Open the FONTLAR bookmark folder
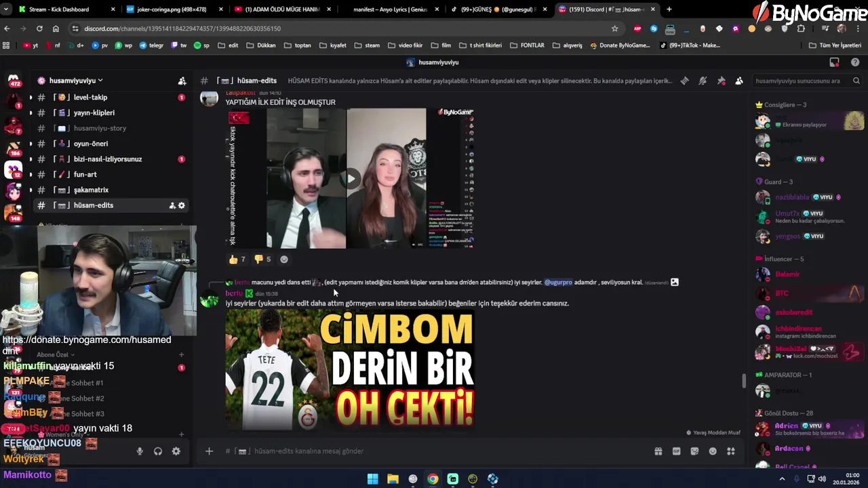This screenshot has height=488, width=868. [527, 45]
